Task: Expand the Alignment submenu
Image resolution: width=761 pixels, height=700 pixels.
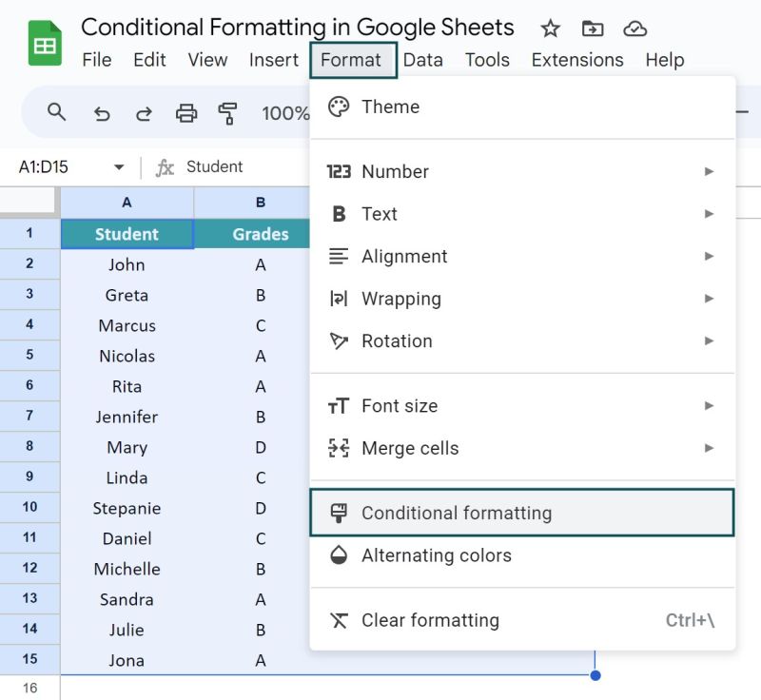Action: tap(404, 256)
